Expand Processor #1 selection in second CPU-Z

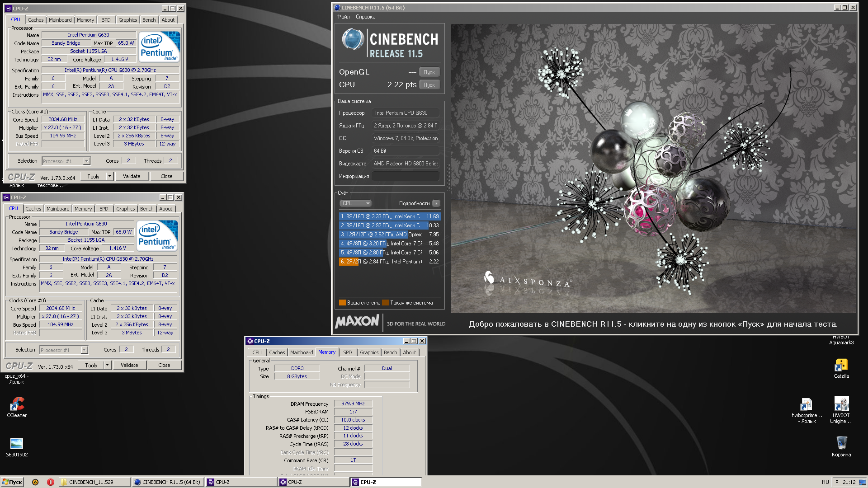(x=84, y=350)
